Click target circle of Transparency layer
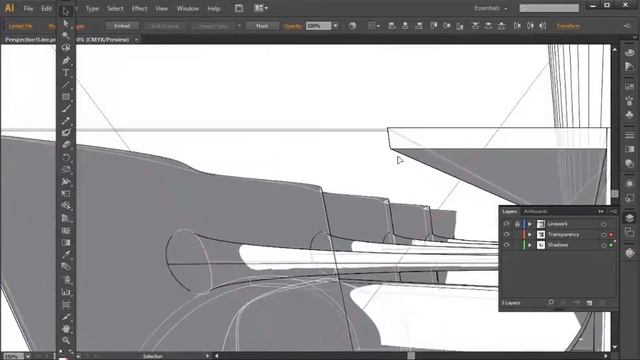 click(603, 235)
